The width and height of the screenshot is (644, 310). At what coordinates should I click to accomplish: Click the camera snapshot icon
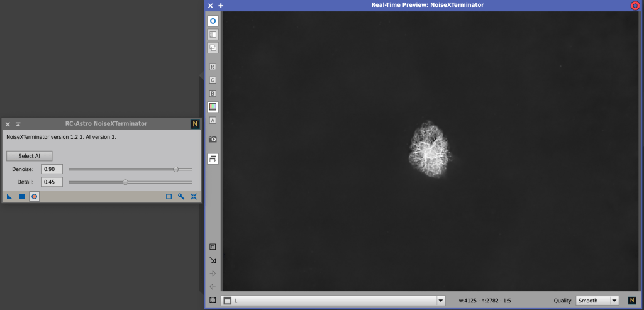coord(213,139)
